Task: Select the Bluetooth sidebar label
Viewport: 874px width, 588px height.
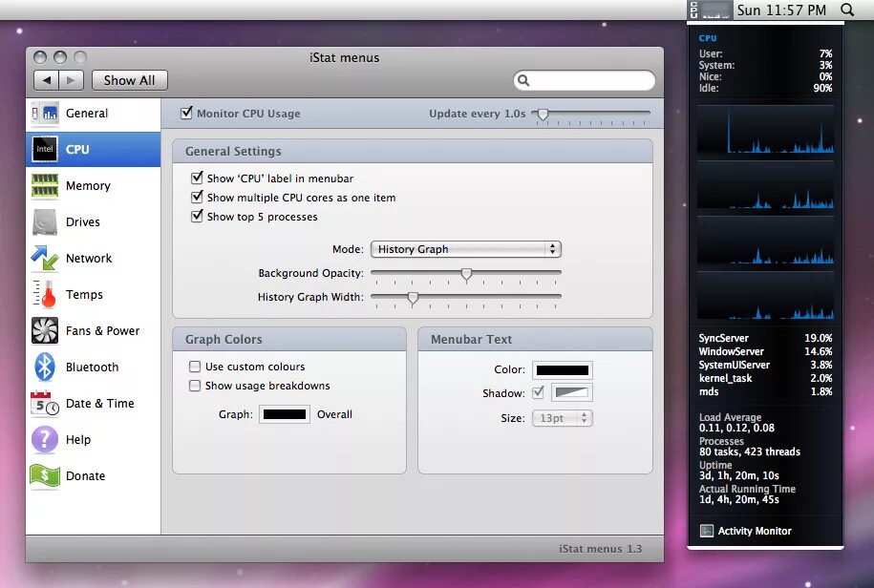Action: (92, 367)
